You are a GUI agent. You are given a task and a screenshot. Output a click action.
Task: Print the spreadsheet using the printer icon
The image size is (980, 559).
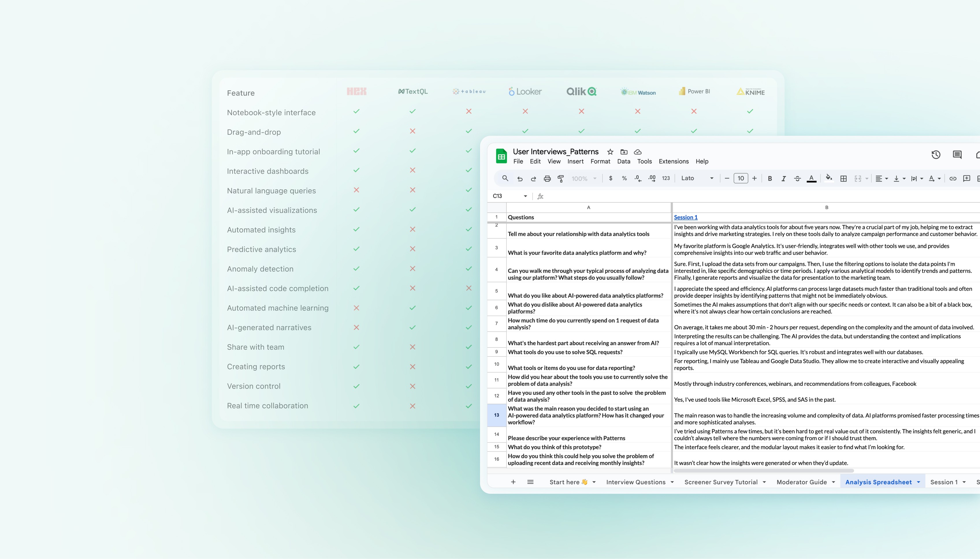click(x=547, y=179)
